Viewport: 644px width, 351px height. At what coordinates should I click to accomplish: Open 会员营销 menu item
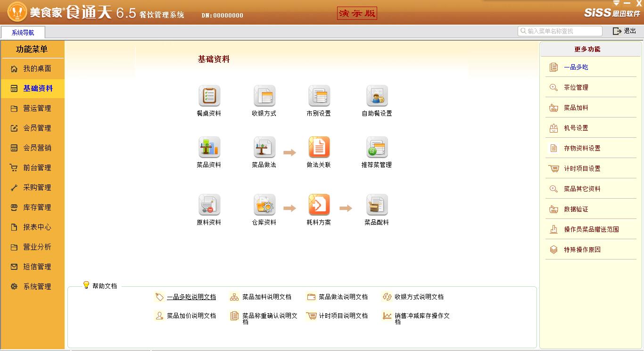click(32, 148)
